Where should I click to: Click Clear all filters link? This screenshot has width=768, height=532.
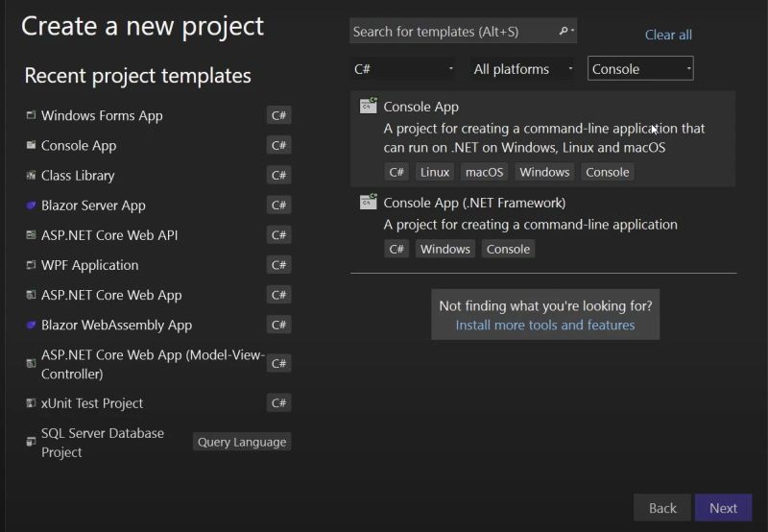click(668, 35)
